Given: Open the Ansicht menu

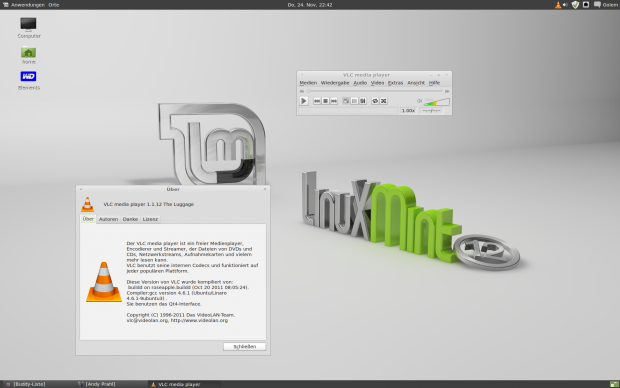Looking at the screenshot, I should coord(416,83).
